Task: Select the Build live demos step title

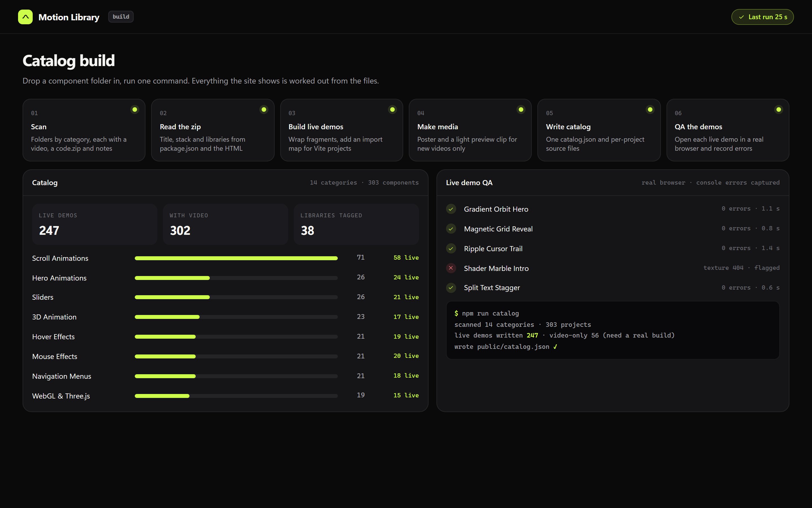Action: click(316, 127)
